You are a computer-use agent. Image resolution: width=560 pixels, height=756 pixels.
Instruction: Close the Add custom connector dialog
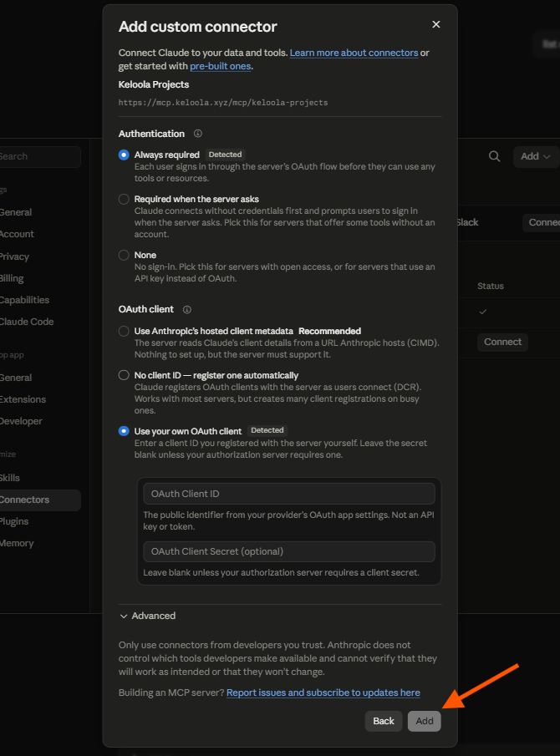pos(436,24)
